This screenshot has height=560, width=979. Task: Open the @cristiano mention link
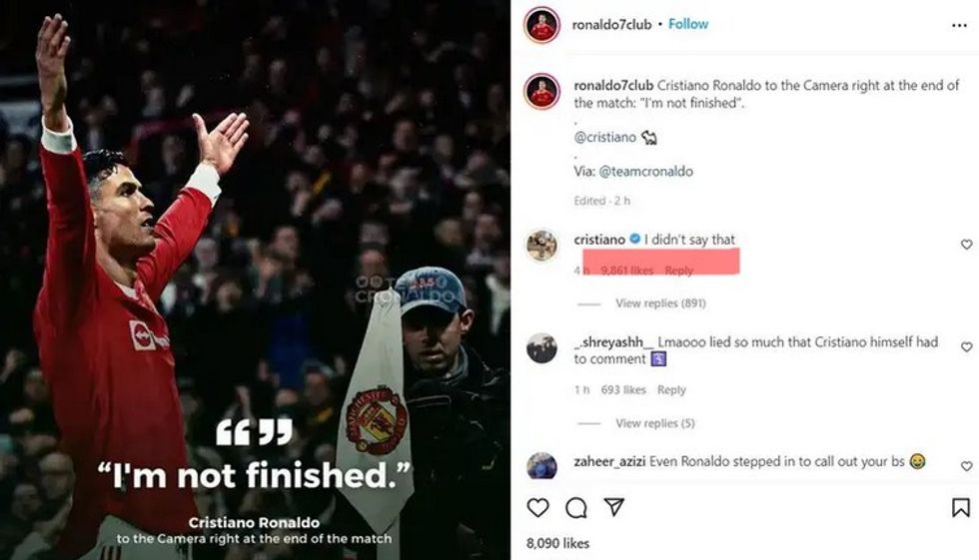(605, 137)
